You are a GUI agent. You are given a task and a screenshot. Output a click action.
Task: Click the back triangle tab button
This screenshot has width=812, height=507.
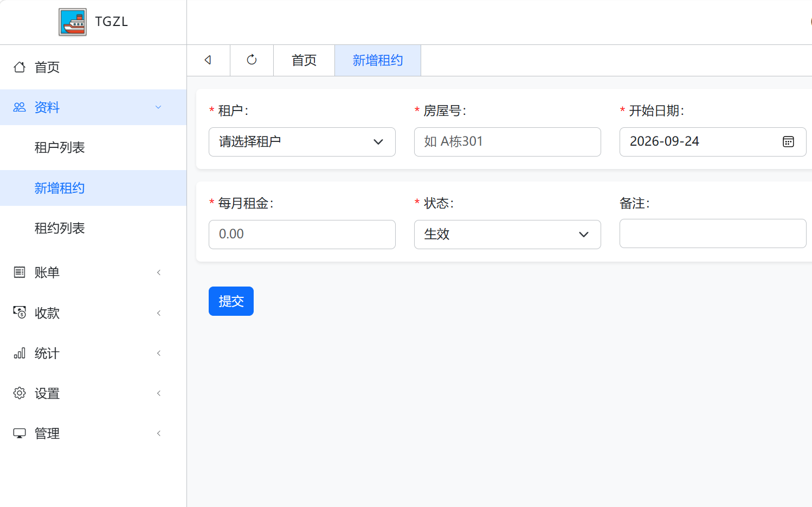coord(208,60)
